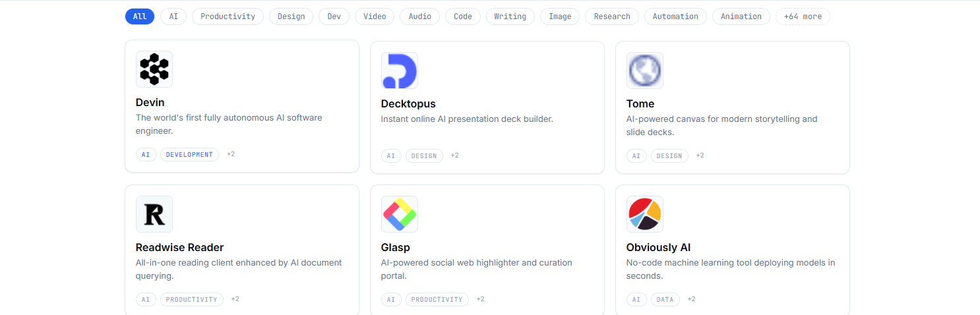Expand the +64 more categories chip
Viewport: 980px width, 315px height.
(x=803, y=16)
